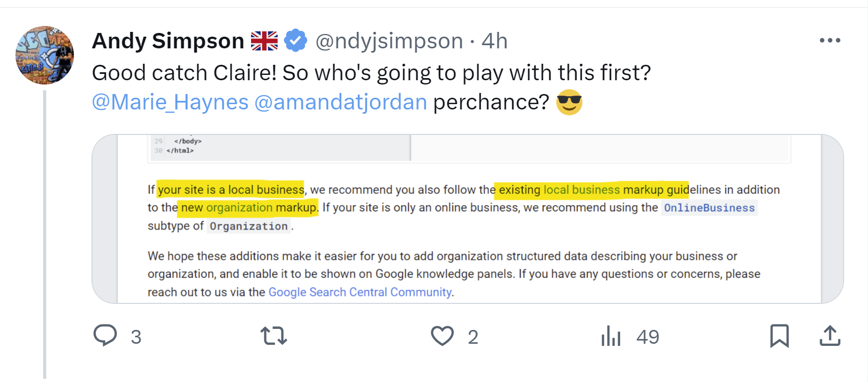Click the 49 views count
868x382 pixels.
click(x=648, y=337)
